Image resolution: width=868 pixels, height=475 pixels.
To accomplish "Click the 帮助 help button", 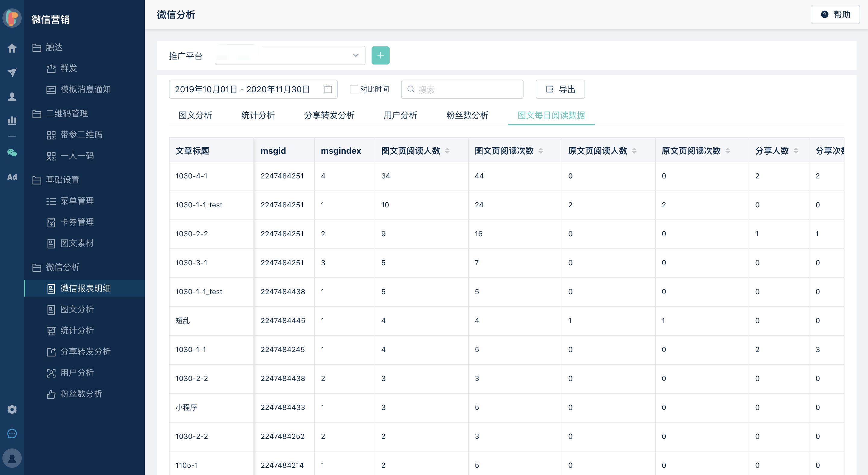I will coord(835,14).
